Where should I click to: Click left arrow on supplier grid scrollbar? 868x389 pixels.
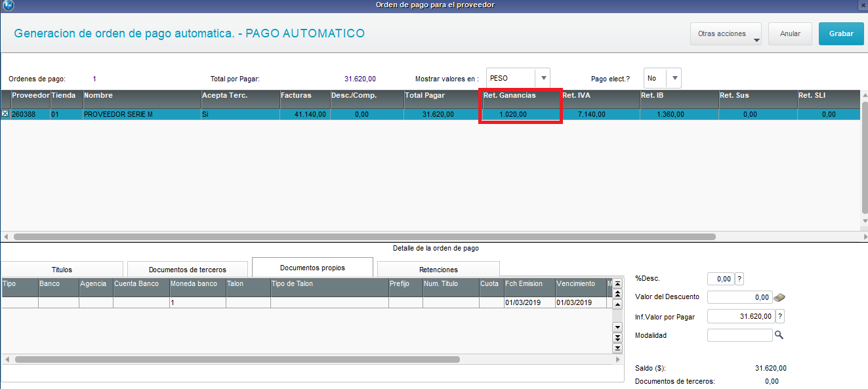[6, 236]
